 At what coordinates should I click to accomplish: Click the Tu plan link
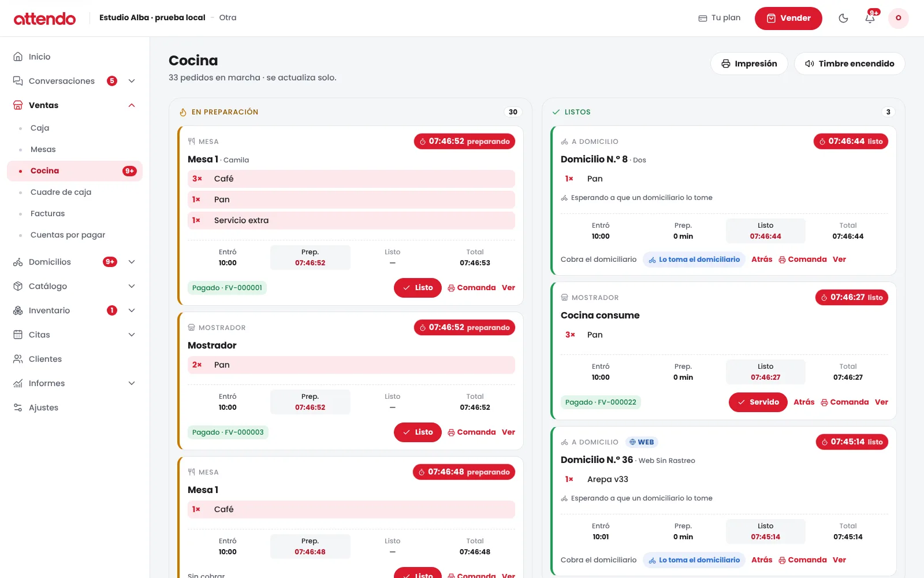(720, 18)
